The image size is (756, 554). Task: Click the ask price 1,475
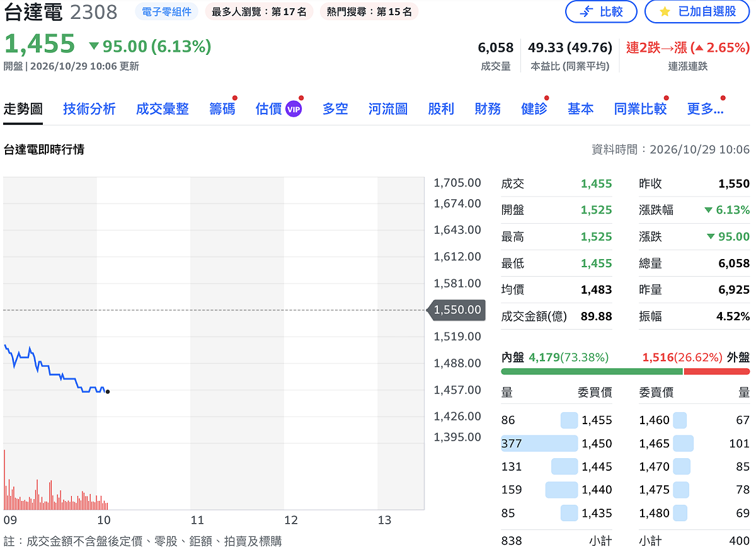tap(655, 490)
